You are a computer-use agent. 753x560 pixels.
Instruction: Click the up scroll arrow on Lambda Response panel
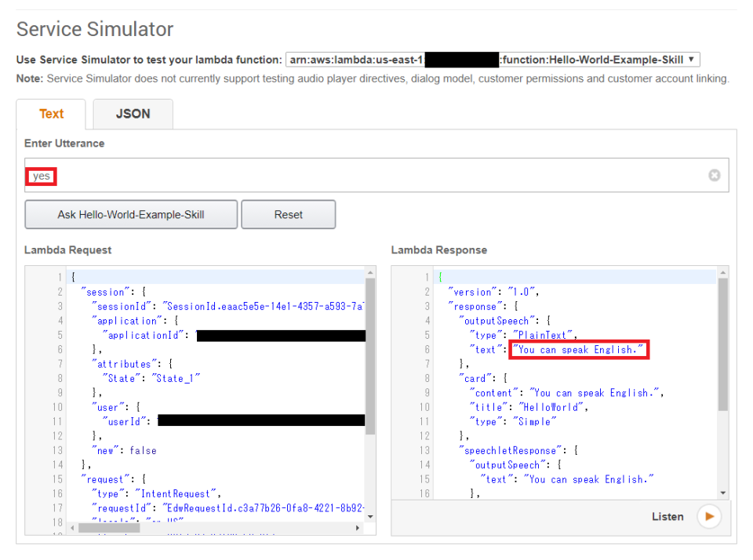click(722, 274)
